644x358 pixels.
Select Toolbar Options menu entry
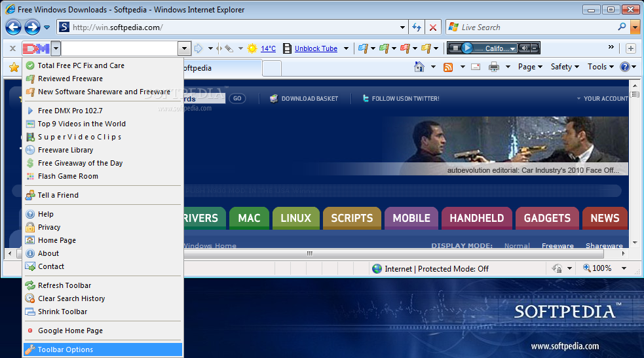coord(103,349)
